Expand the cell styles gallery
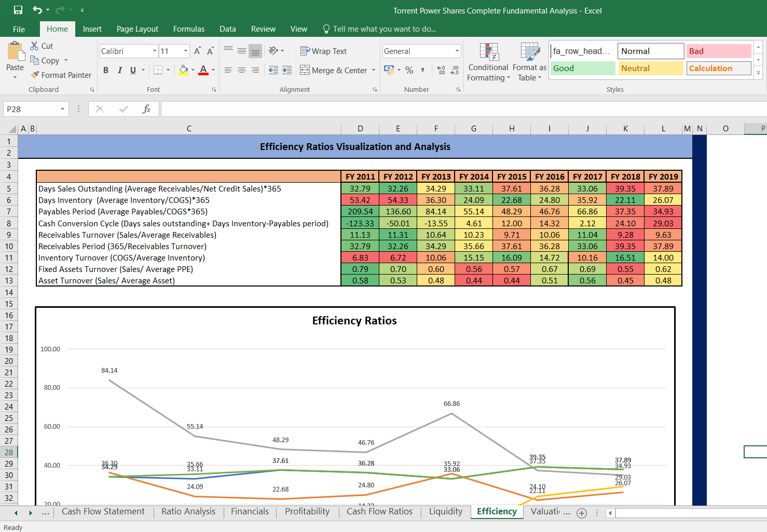 coord(759,73)
